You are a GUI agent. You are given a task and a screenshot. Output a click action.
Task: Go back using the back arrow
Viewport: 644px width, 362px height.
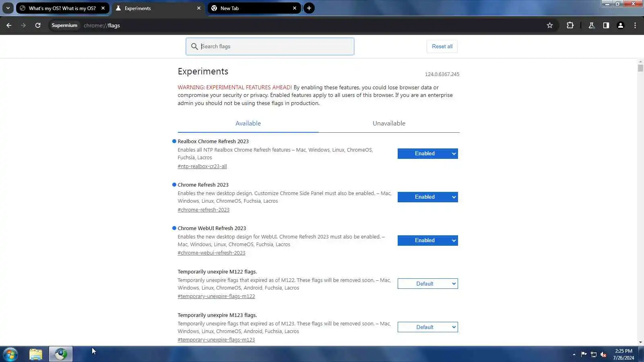click(x=9, y=25)
